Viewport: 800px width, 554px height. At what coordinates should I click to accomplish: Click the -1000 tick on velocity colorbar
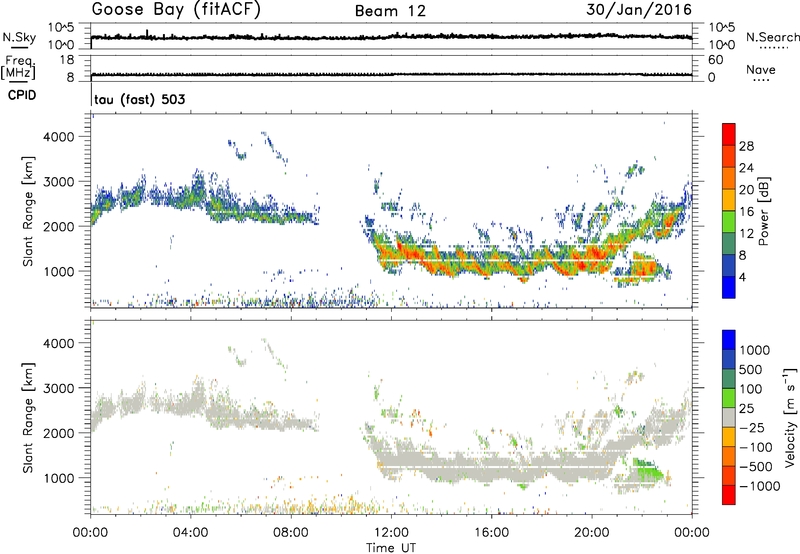pyautogui.click(x=760, y=486)
